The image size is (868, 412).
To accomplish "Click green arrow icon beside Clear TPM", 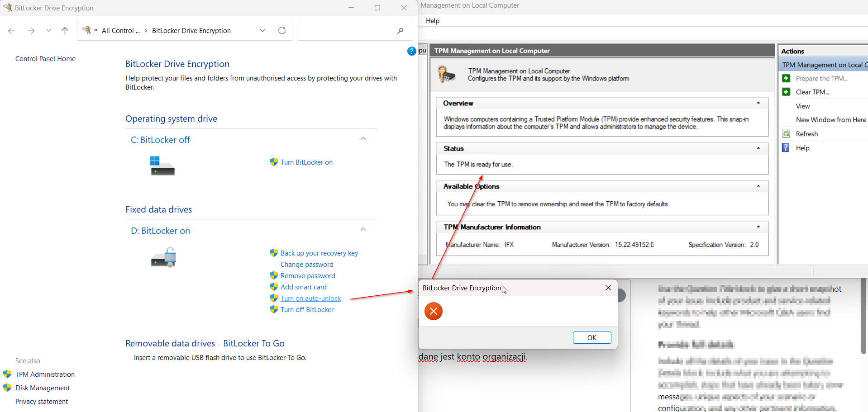I will coord(787,92).
